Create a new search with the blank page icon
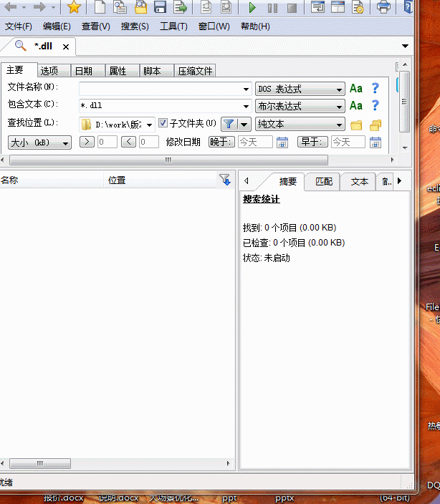The image size is (440, 504). 100,7
